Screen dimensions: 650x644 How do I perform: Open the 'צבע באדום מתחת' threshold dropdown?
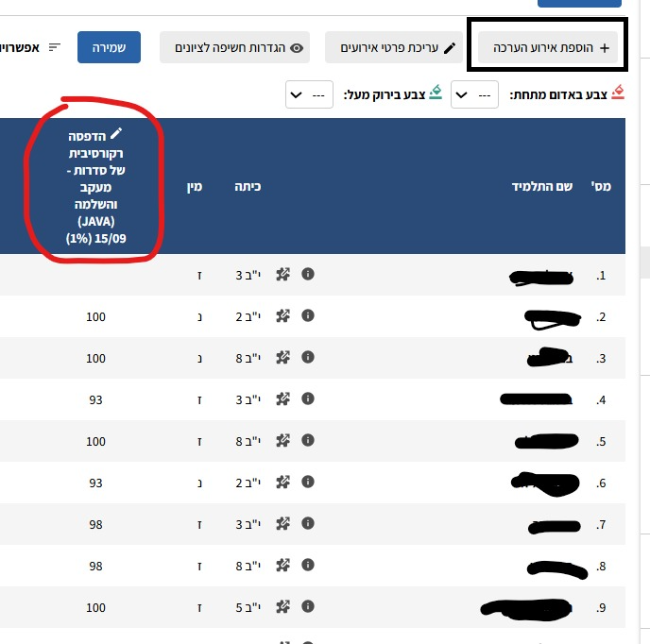coord(474,95)
